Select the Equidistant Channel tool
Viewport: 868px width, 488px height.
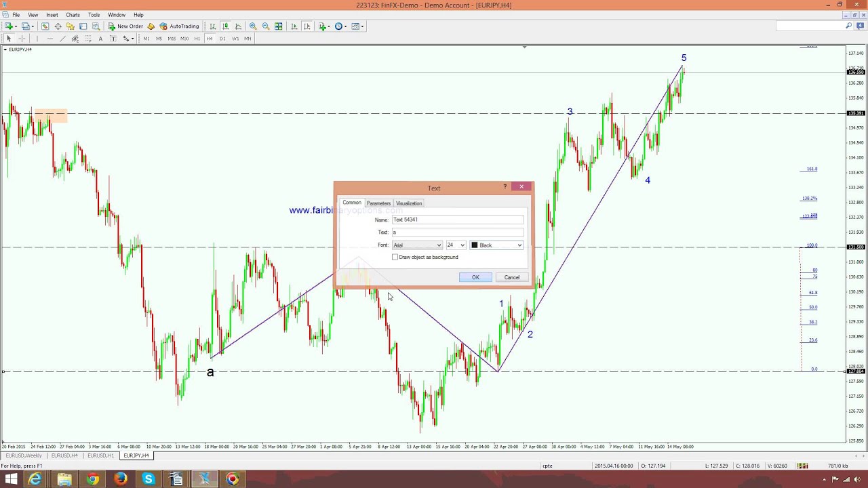point(75,39)
